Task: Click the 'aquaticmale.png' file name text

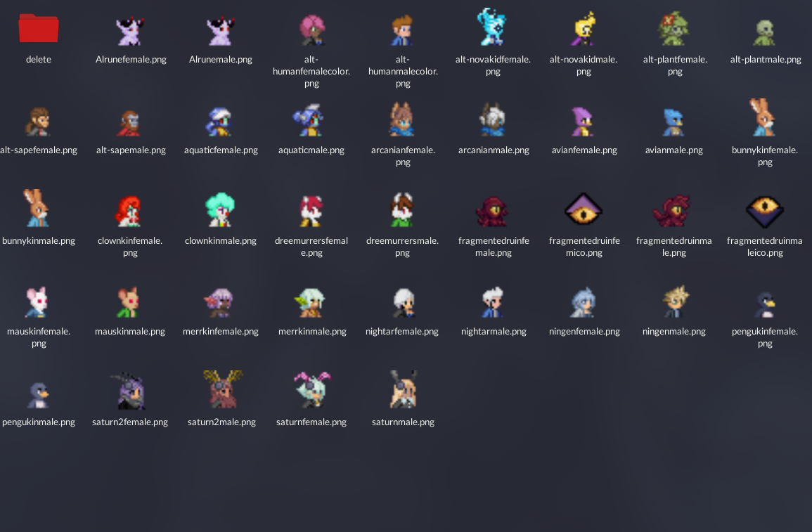Action: tap(311, 150)
